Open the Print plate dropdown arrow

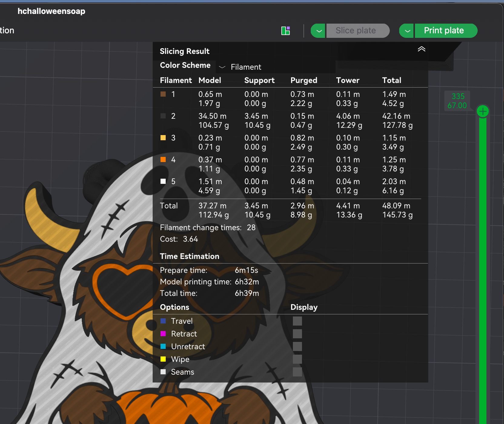tap(407, 31)
